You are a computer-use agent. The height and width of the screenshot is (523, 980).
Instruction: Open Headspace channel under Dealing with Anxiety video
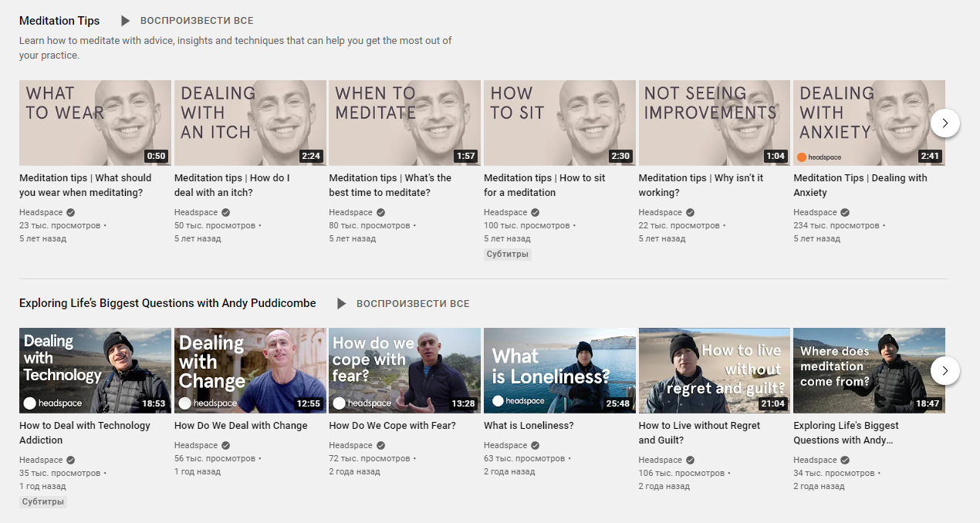coord(815,212)
